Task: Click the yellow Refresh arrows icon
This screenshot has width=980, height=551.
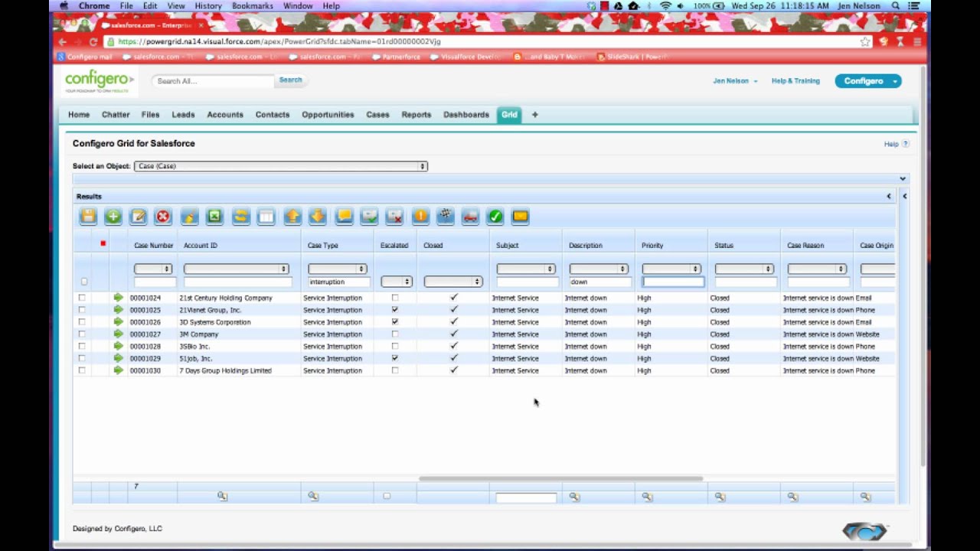Action: (240, 217)
